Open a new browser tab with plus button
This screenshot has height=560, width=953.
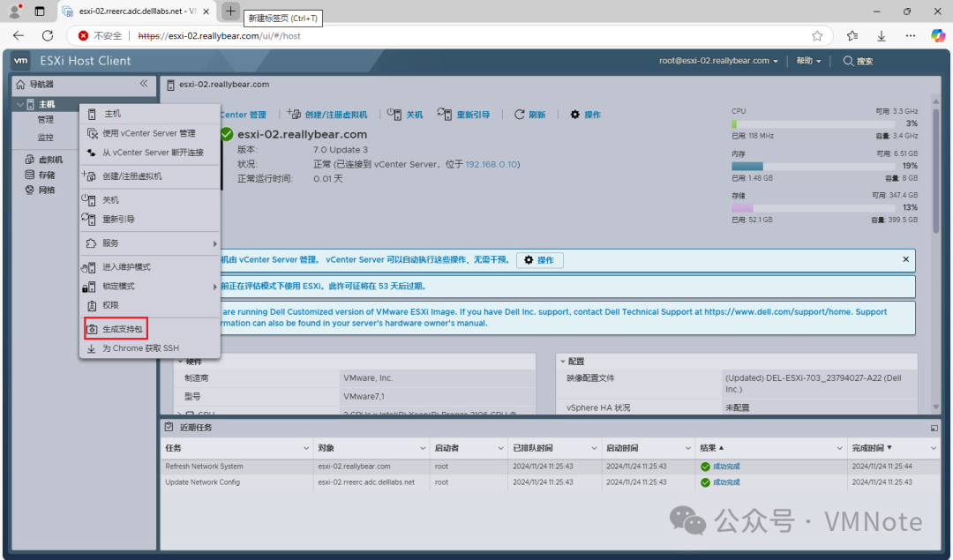point(230,11)
